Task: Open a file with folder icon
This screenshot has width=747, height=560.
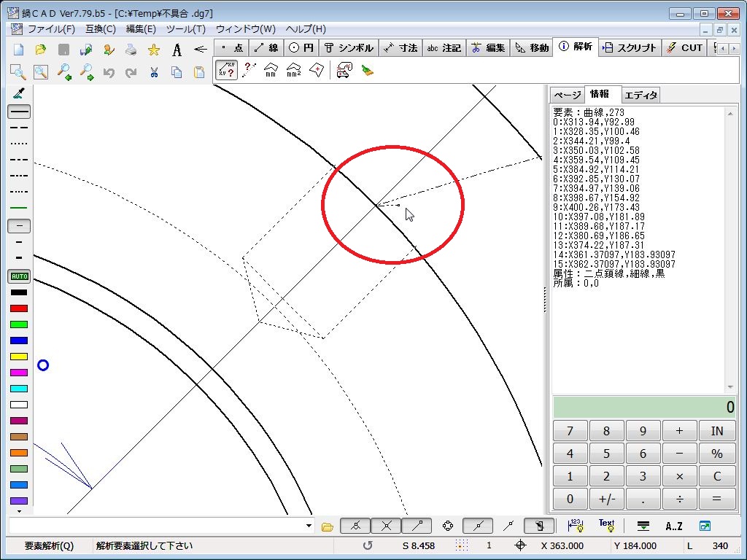Action: (x=41, y=50)
